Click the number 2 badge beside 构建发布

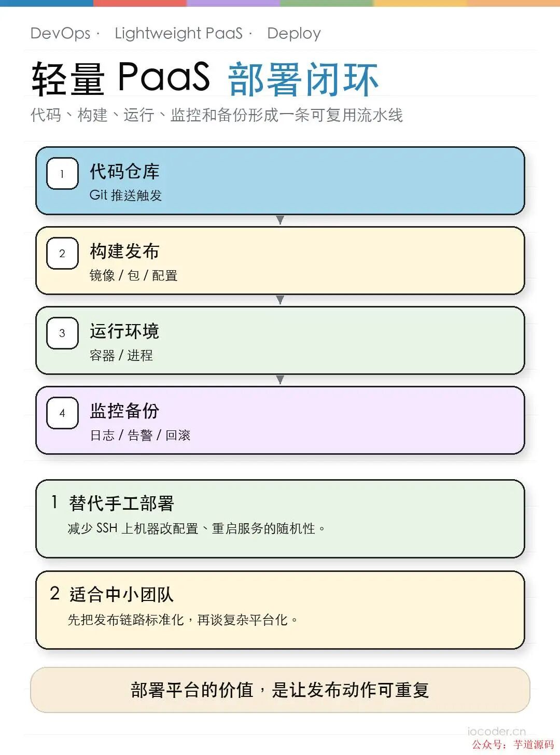(62, 254)
